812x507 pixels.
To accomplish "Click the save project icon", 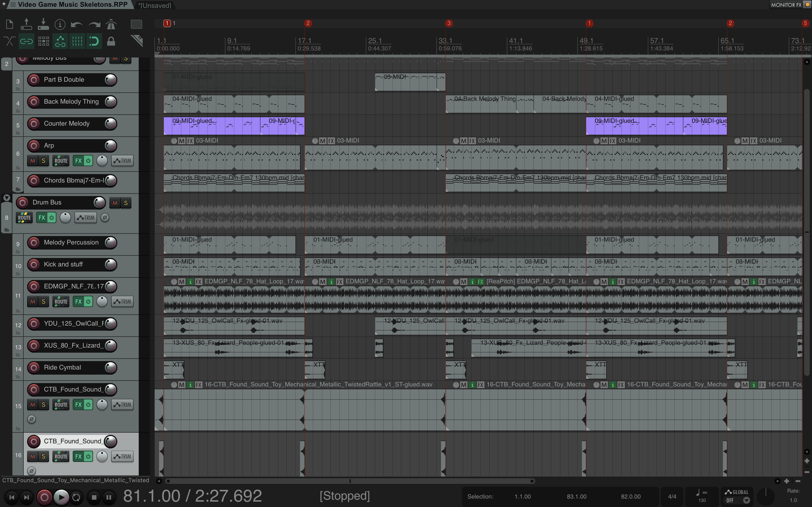I will click(x=43, y=25).
